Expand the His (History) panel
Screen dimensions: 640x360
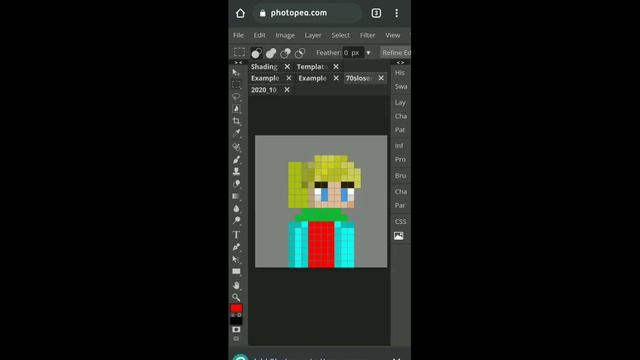click(x=400, y=73)
